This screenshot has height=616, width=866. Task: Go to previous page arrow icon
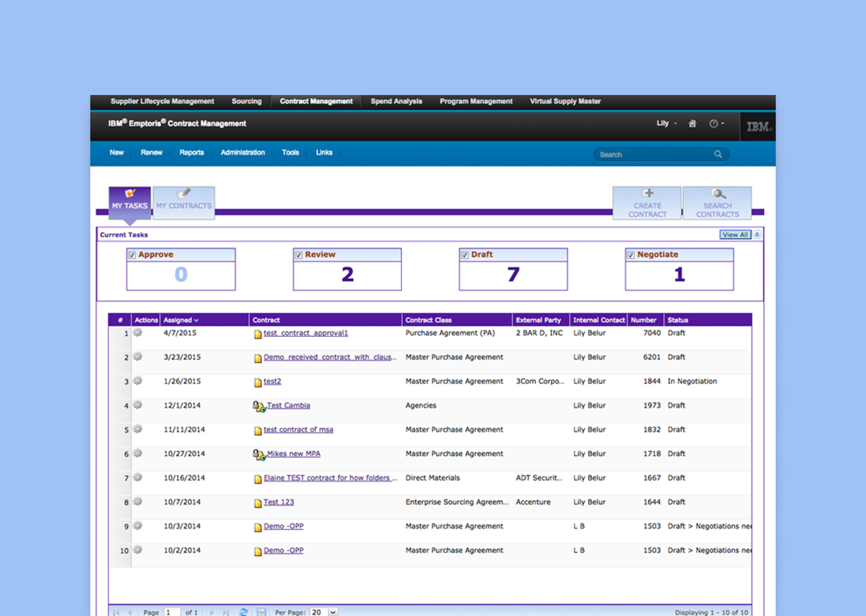pyautogui.click(x=130, y=612)
